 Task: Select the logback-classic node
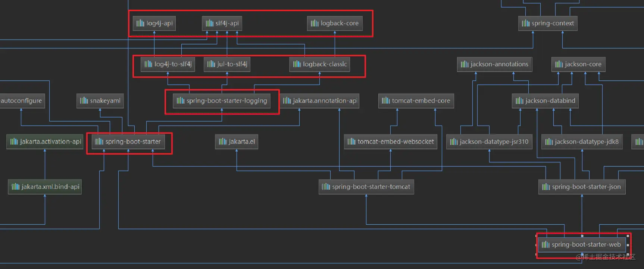point(320,64)
